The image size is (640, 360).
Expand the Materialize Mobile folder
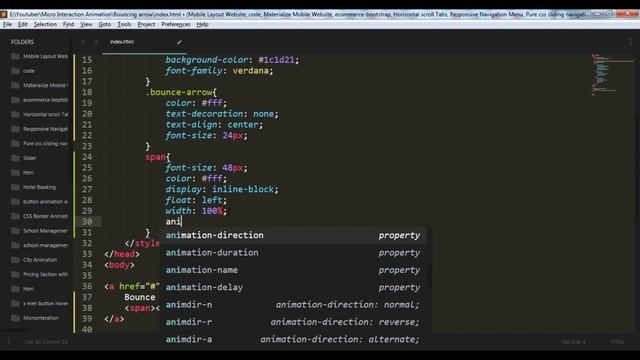pyautogui.click(x=45, y=85)
